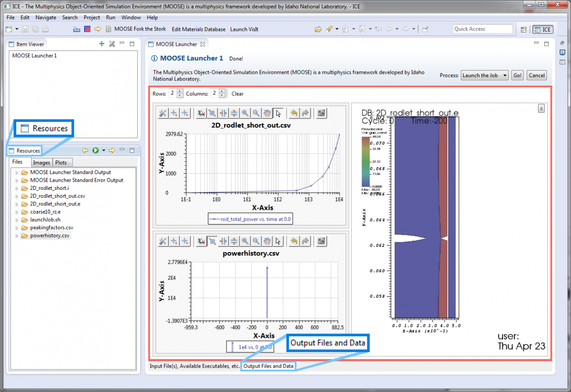Select the pan (hand) tool in the plot toolbar
The width and height of the screenshot is (571, 392).
coord(267,113)
